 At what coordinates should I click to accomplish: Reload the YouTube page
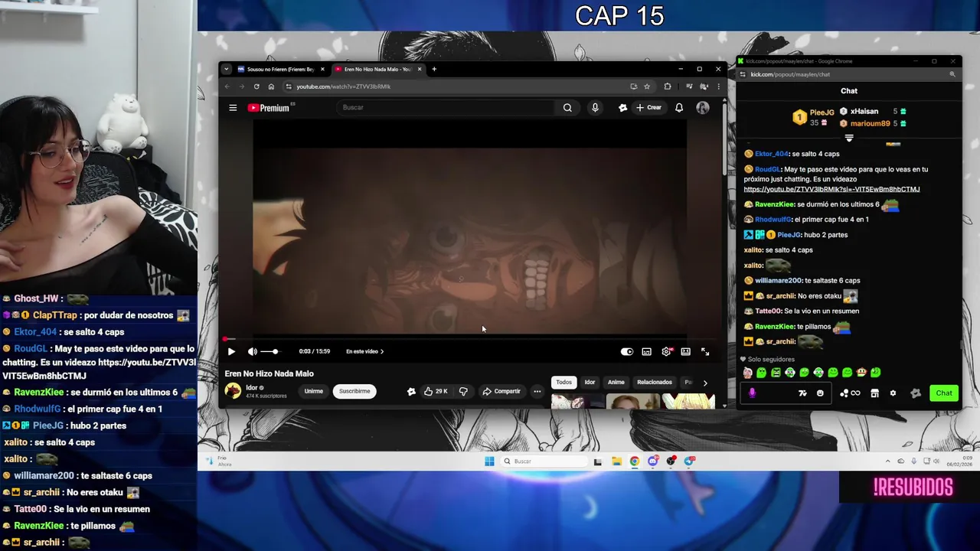pos(256,86)
